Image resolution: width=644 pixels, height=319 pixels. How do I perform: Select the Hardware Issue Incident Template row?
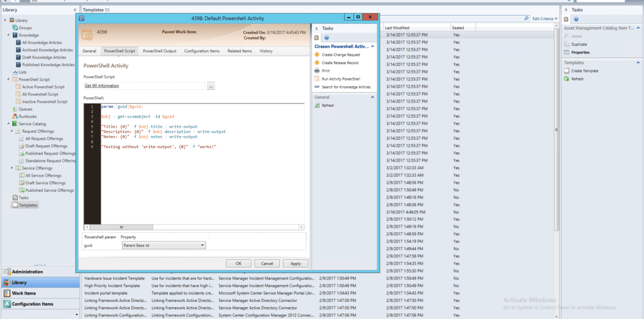[x=319, y=278]
